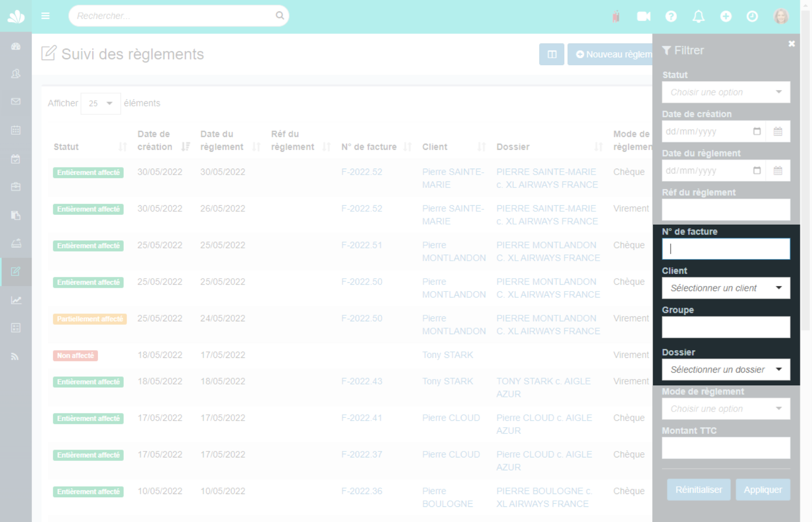Click the Date de création date input

point(713,132)
